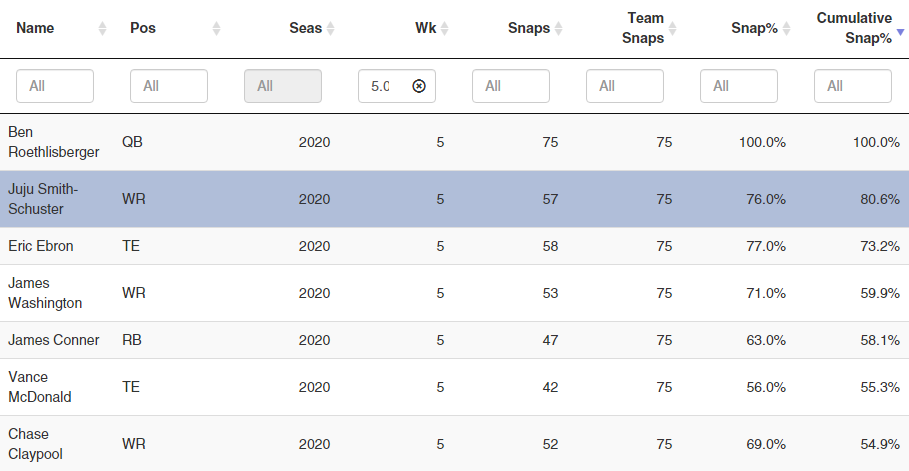Select the Ben Roethlisberger row
This screenshot has height=471, width=909.
click(454, 142)
